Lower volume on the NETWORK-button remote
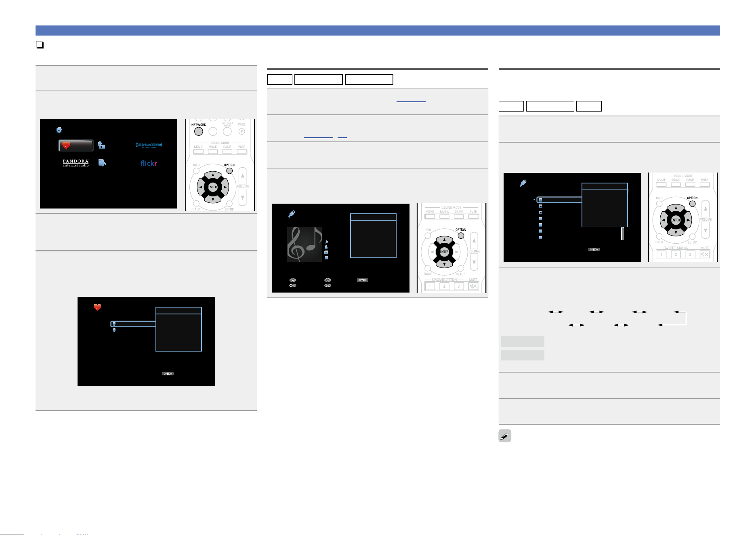Image resolution: width=756 pixels, height=535 pixels. 242,198
